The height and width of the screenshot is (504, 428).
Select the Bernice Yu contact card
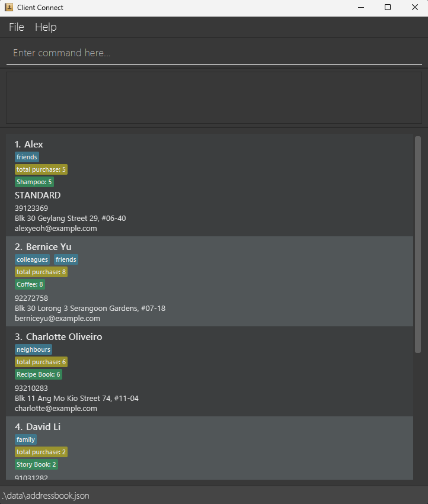209,281
